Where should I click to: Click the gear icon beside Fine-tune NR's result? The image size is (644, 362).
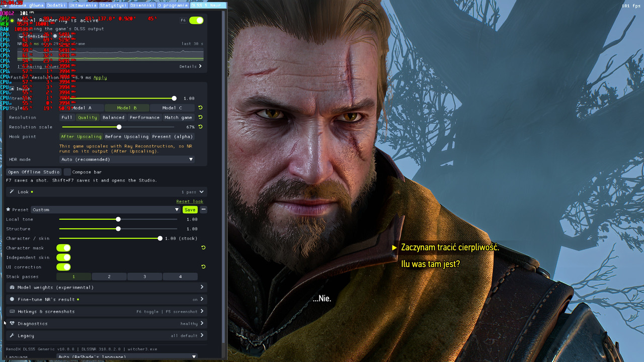click(x=12, y=299)
